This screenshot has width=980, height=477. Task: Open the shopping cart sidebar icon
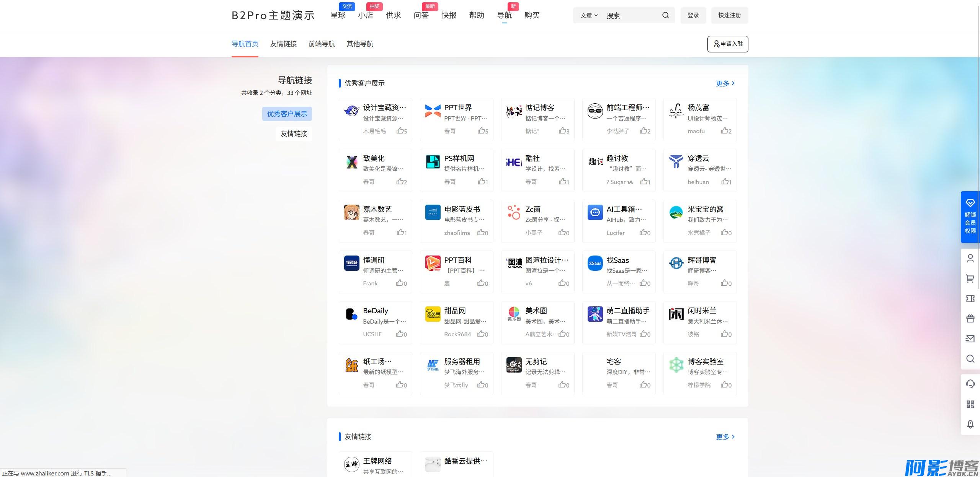(x=970, y=278)
